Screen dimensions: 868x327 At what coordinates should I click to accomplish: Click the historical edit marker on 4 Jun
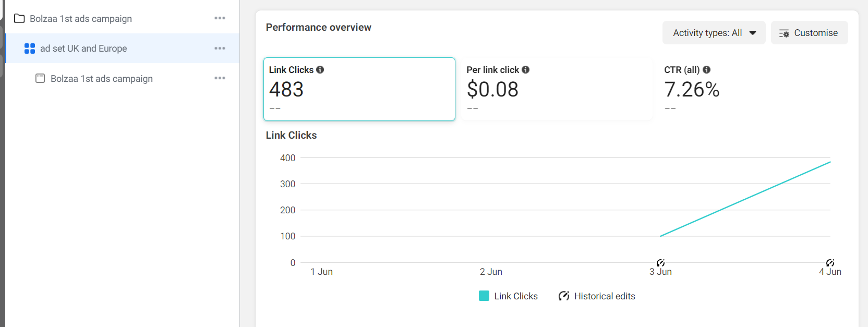click(830, 263)
